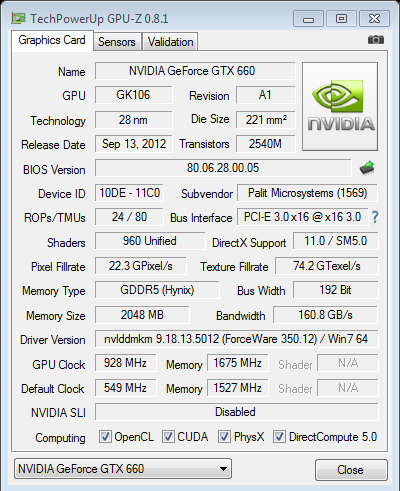Toggle the PhysX checkbox
400x491 pixels.
pos(224,436)
